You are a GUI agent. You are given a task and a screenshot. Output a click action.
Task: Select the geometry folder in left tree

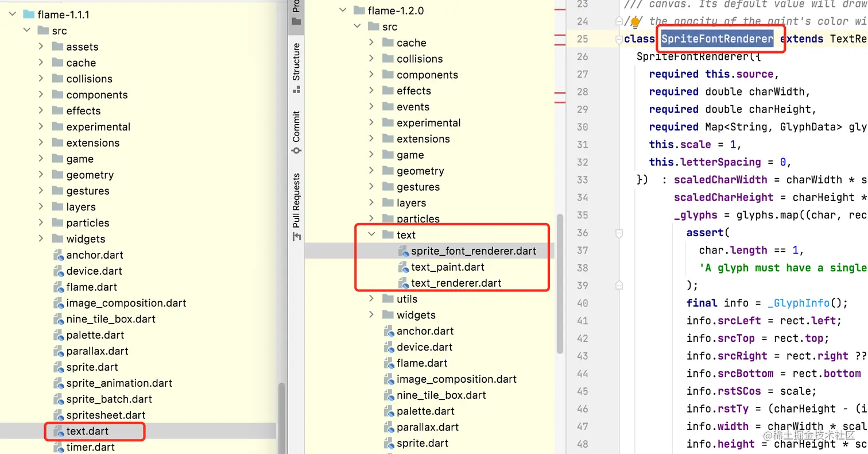click(90, 175)
